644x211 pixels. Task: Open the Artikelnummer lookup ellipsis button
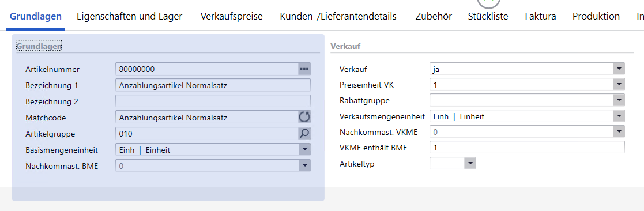[304, 69]
